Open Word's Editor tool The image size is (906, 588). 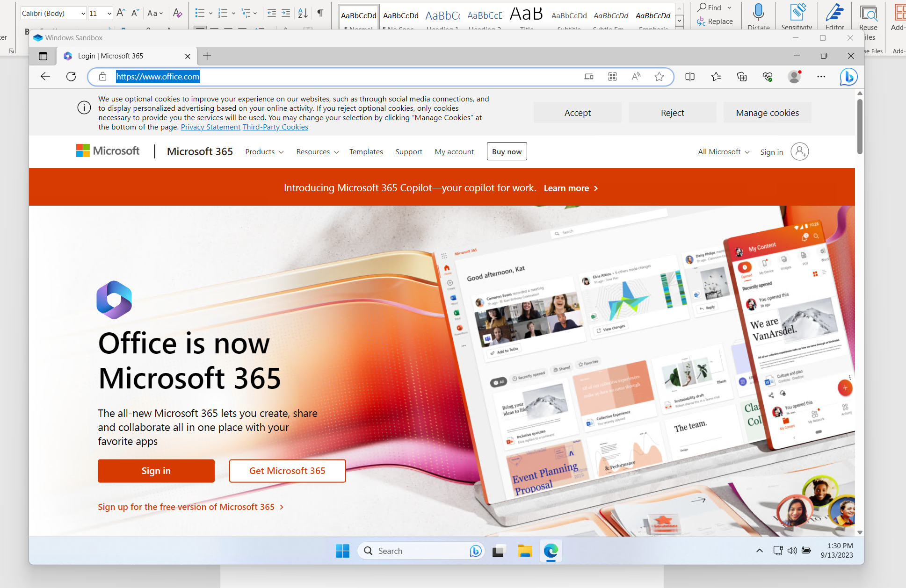[835, 16]
